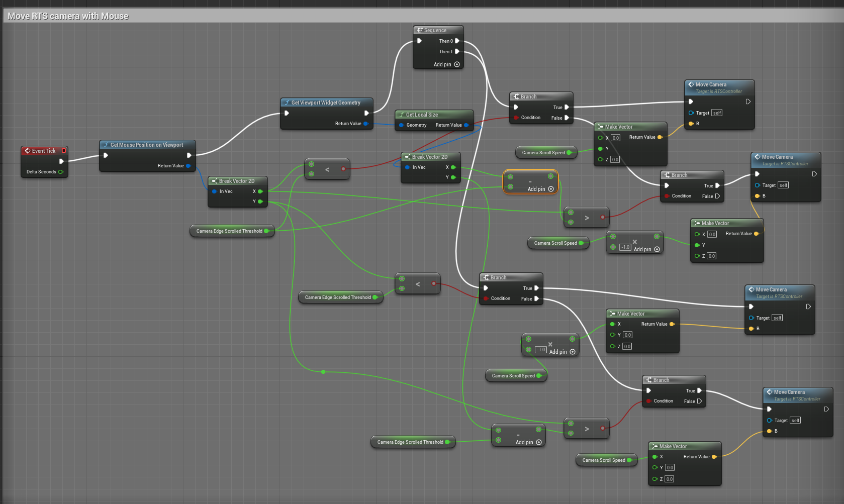Click the function icon on Get Mouse Position on Viewport

(x=106, y=145)
